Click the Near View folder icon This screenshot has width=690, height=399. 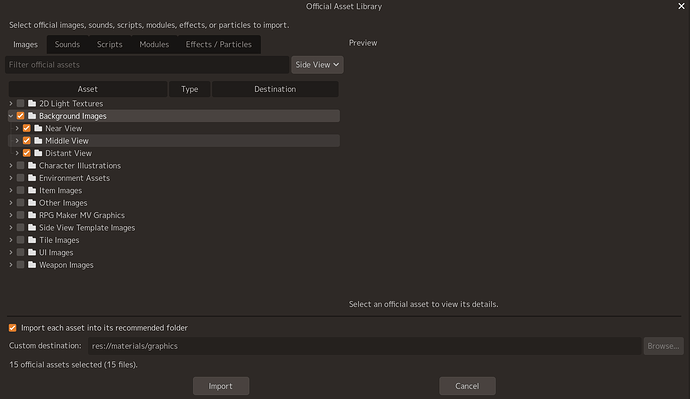click(x=38, y=128)
